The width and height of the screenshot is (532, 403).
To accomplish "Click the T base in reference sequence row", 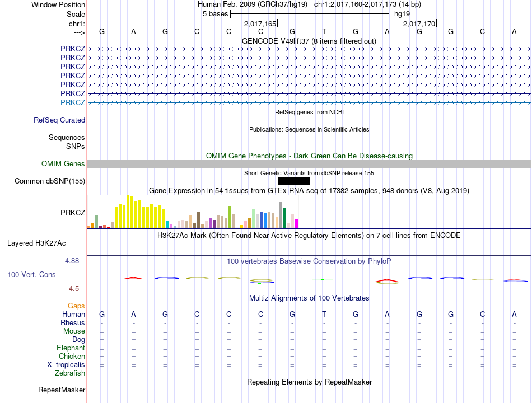I will click(x=324, y=31).
